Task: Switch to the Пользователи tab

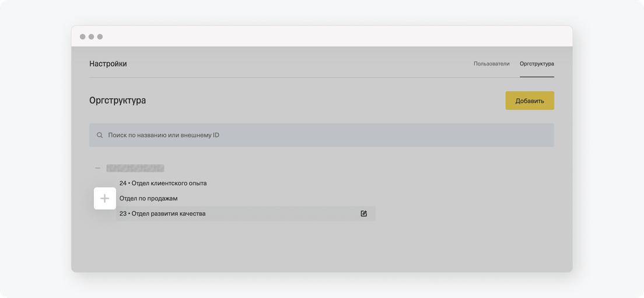Action: [x=492, y=64]
